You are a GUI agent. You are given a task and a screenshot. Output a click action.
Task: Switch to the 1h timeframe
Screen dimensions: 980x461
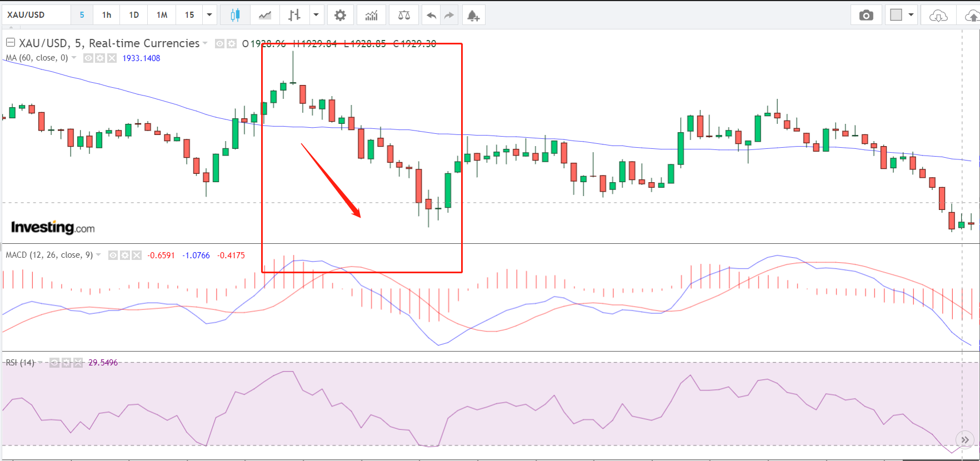coord(107,15)
